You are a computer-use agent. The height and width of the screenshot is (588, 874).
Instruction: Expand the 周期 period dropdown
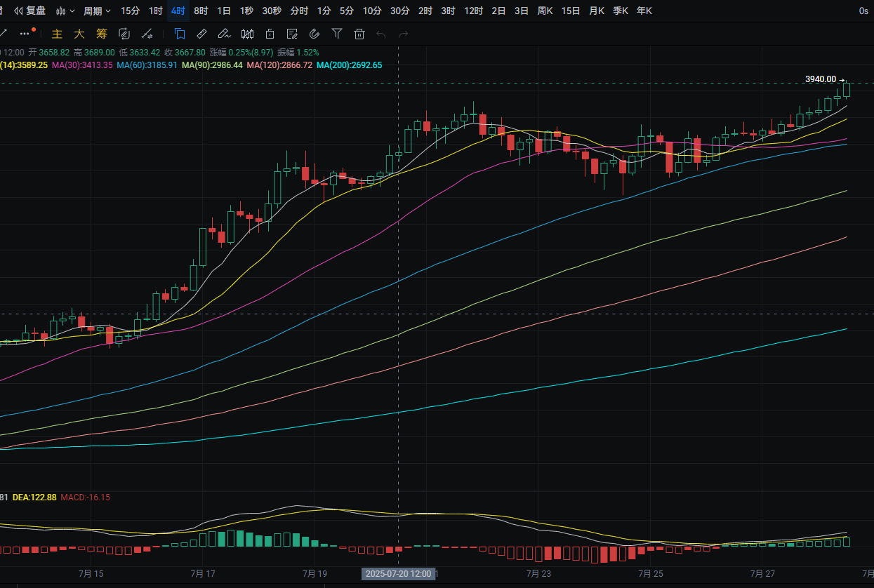click(97, 11)
